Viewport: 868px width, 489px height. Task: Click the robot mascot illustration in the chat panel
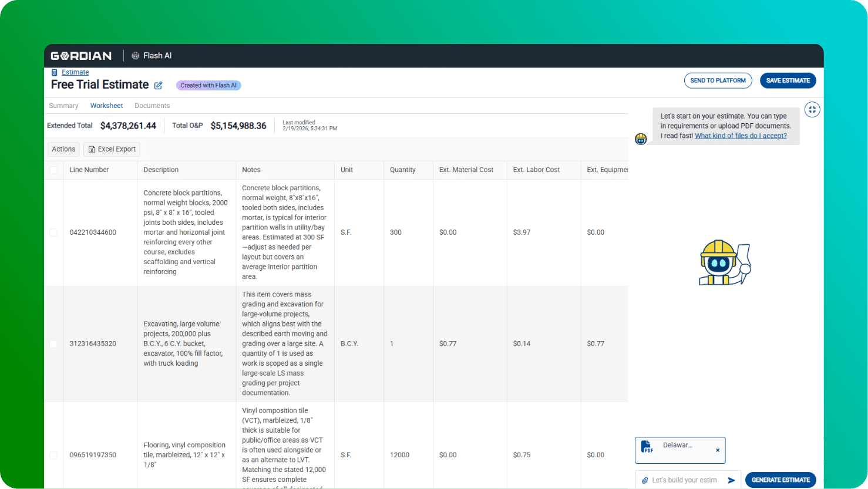tap(725, 262)
